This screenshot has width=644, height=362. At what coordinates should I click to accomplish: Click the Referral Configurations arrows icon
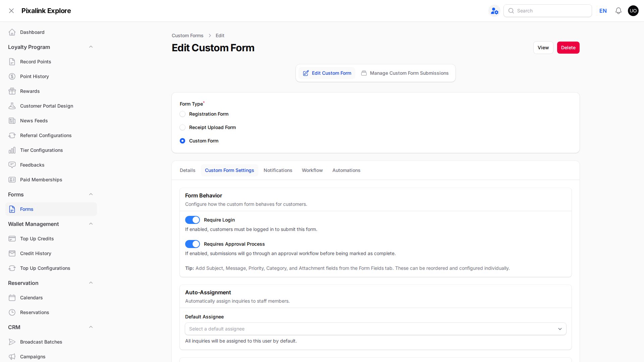[x=12, y=135]
